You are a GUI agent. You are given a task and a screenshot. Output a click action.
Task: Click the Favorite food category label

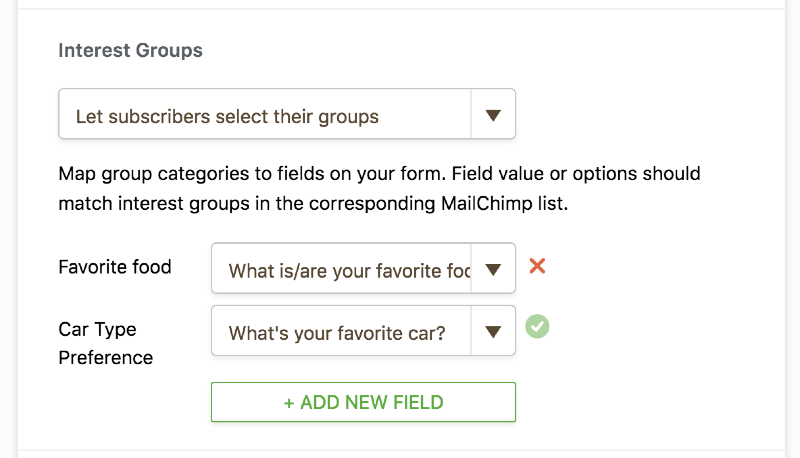click(x=115, y=267)
